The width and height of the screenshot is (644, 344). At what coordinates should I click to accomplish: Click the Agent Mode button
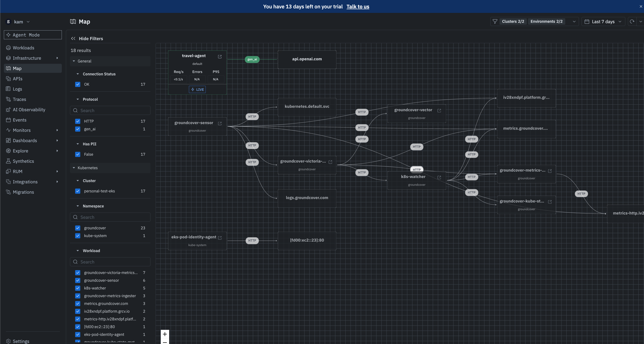(x=33, y=35)
